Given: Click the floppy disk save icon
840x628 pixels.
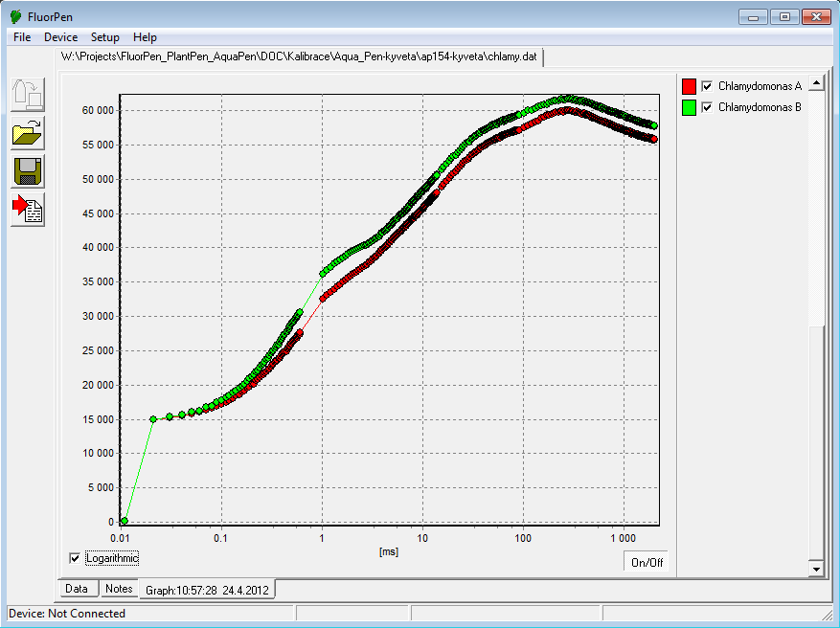Looking at the screenshot, I should coord(28,171).
